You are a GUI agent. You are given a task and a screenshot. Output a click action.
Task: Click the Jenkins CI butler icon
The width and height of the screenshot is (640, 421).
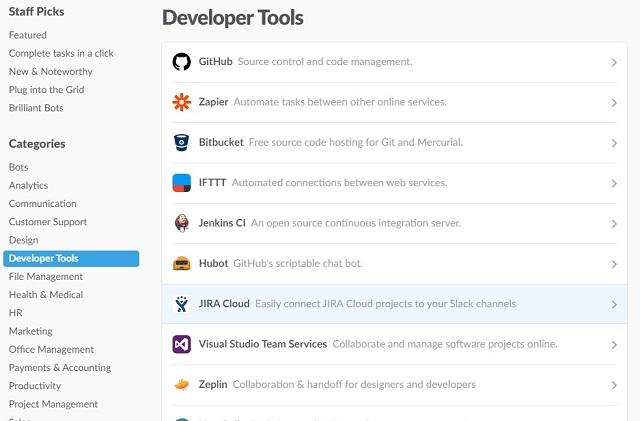tap(182, 223)
